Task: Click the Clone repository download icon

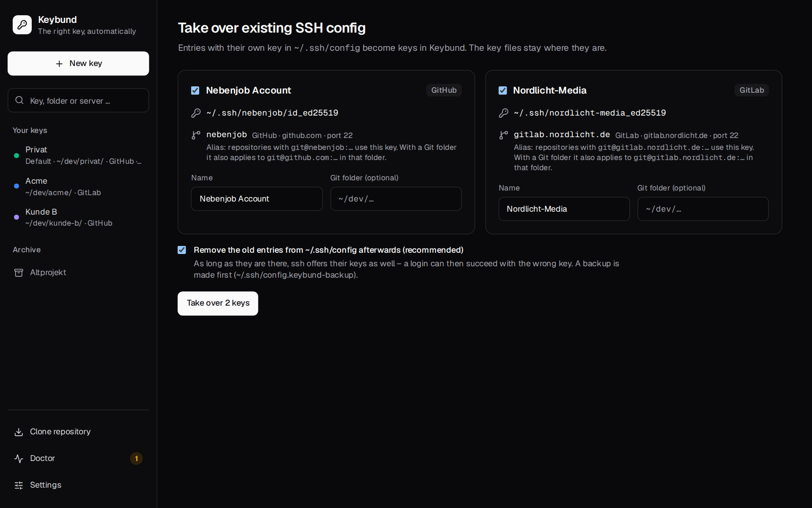Action: click(x=19, y=432)
